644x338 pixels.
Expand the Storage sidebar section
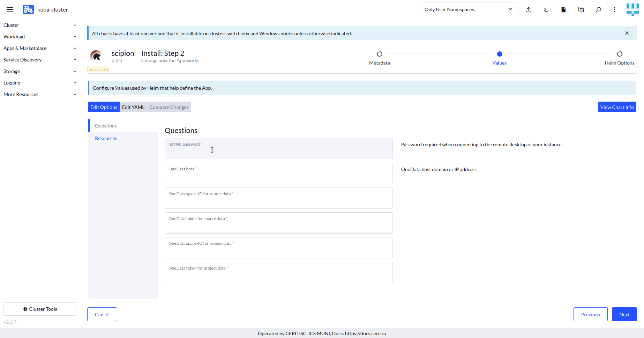pos(40,71)
